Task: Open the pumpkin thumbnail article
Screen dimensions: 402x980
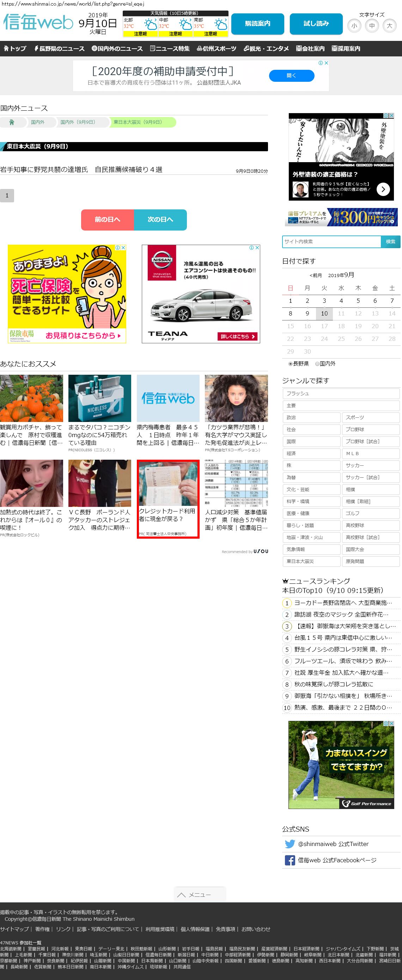Action: click(32, 398)
